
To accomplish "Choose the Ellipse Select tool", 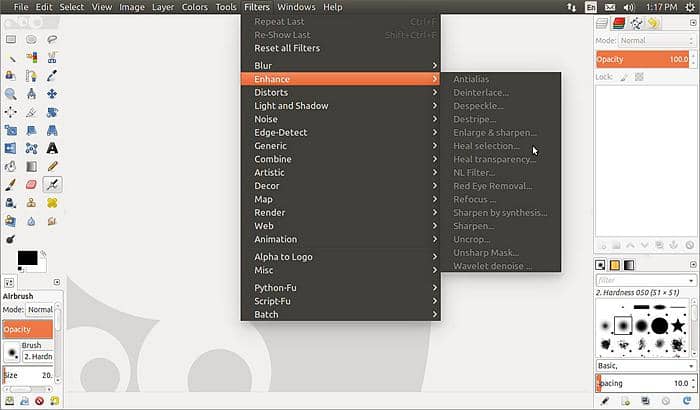I will tap(31, 40).
